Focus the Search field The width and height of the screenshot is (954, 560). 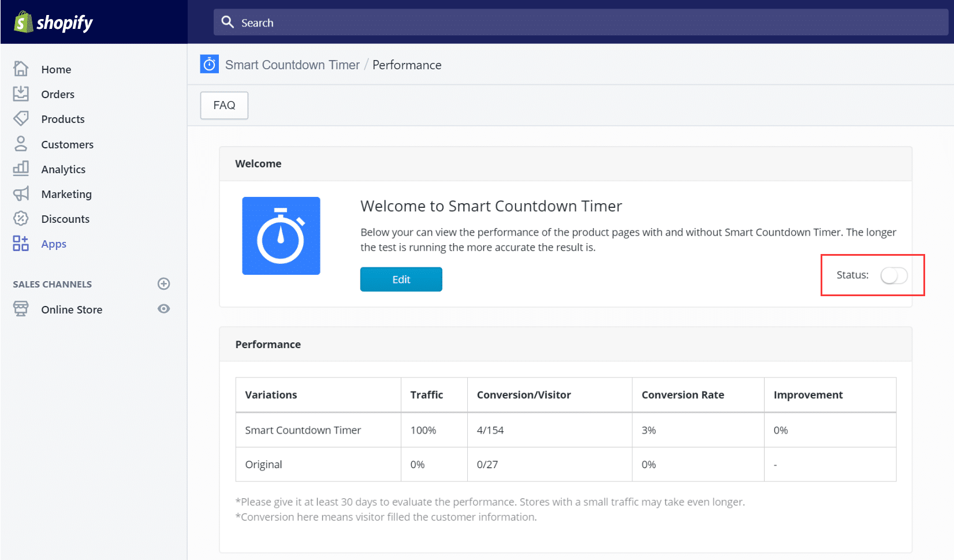pyautogui.click(x=577, y=23)
